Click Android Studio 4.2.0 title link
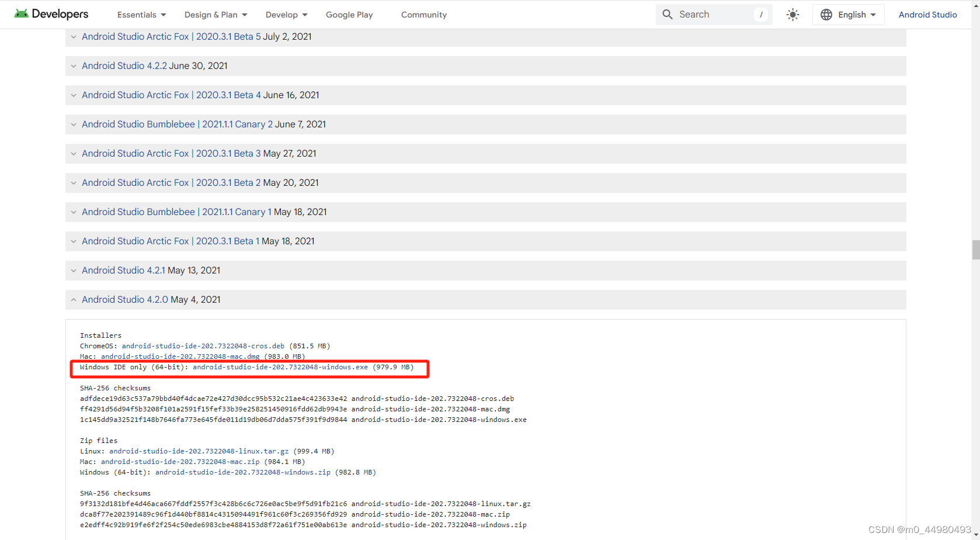The width and height of the screenshot is (980, 540). click(x=125, y=299)
